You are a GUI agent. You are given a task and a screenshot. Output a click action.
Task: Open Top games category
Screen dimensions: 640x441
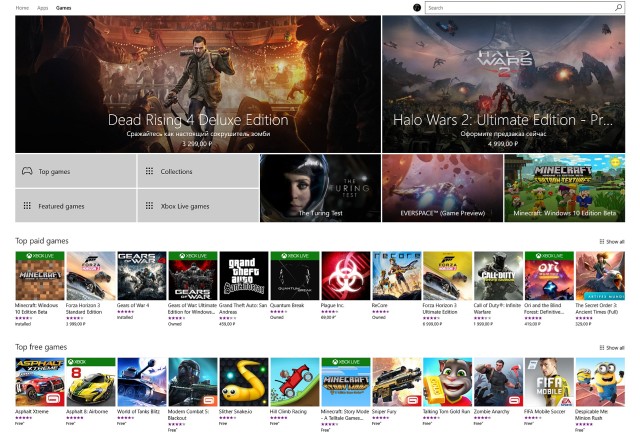coord(76,171)
